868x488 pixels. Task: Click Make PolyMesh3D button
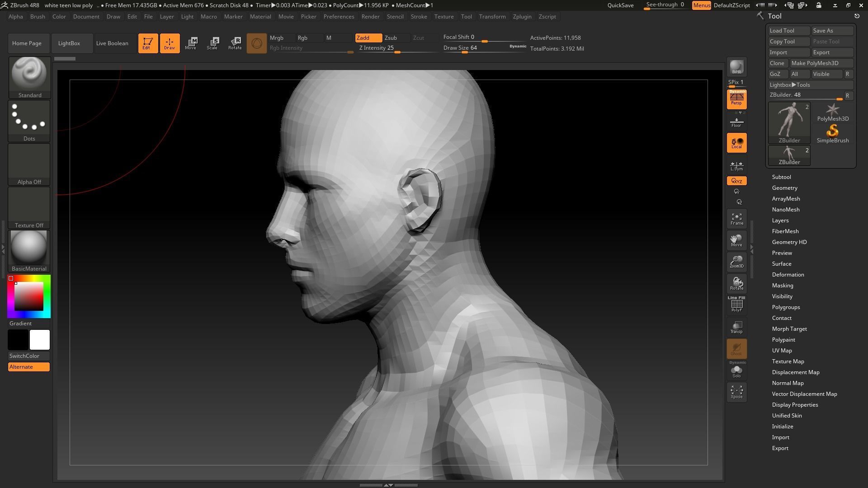point(821,63)
